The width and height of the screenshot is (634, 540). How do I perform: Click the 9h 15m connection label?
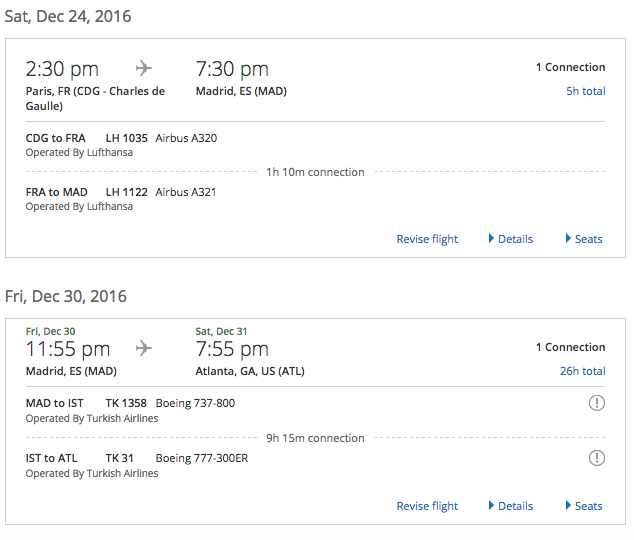(315, 438)
